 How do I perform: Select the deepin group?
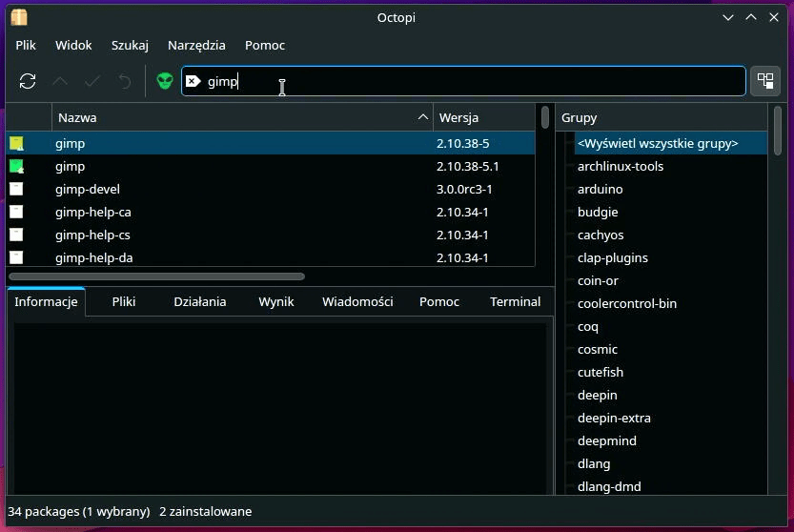click(598, 395)
